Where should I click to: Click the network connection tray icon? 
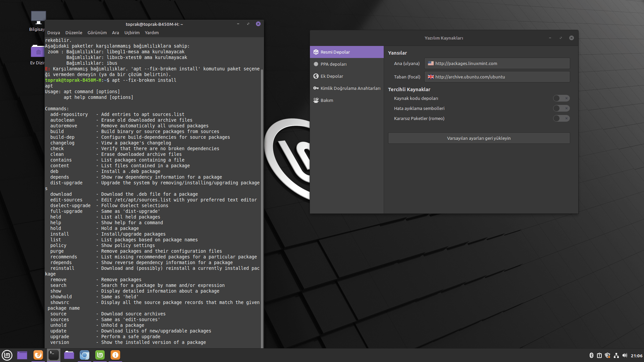(616, 356)
